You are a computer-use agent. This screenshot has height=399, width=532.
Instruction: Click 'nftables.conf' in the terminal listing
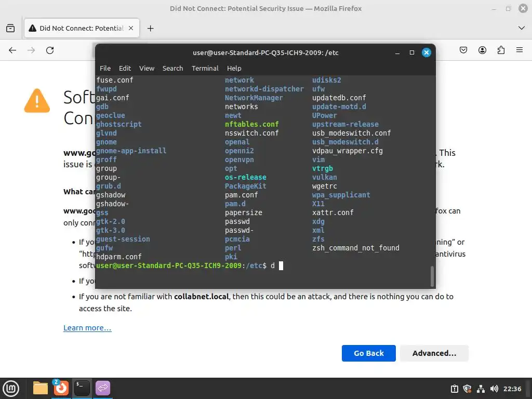click(x=252, y=124)
